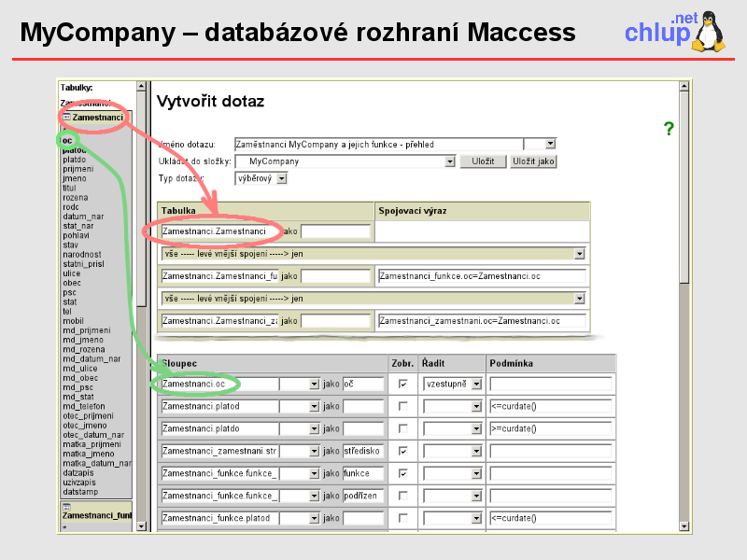Check display checkbox for Zamestnanci_funkce.platod row

pos(403,518)
